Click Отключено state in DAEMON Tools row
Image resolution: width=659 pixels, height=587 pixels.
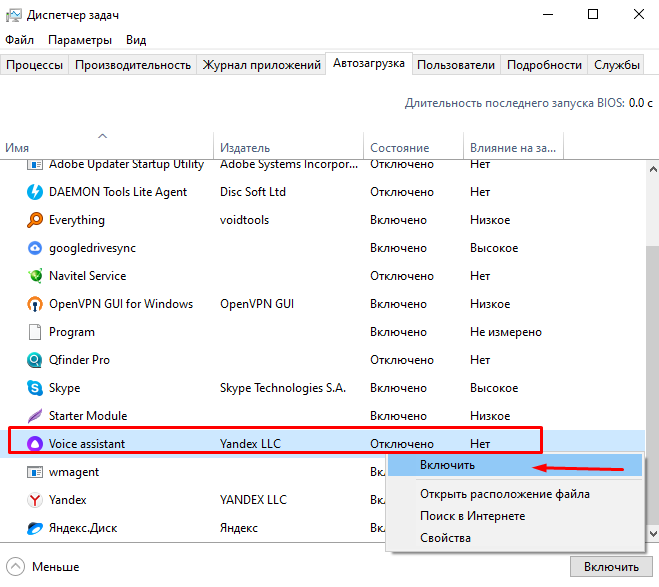[402, 192]
